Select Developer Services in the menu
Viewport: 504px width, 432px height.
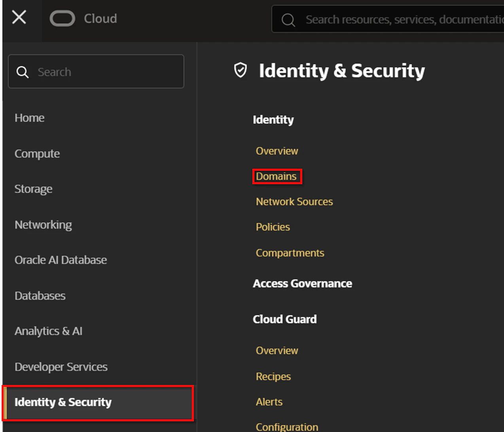tap(61, 367)
